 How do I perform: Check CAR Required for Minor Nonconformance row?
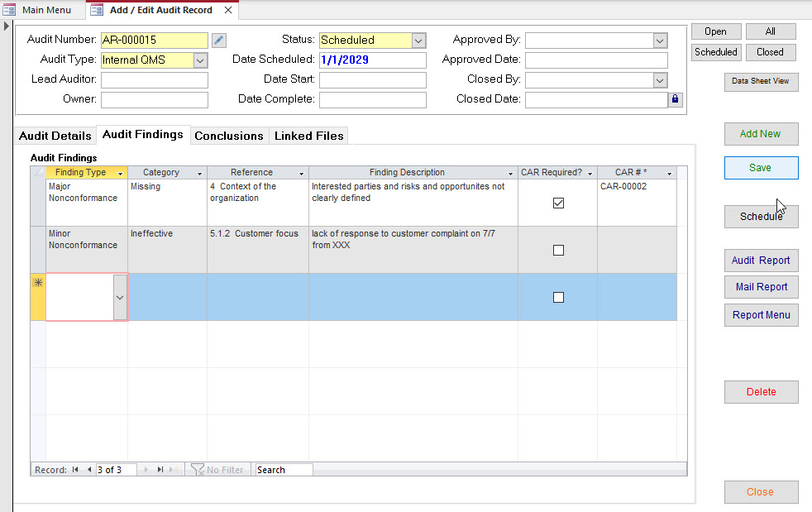[x=558, y=250]
